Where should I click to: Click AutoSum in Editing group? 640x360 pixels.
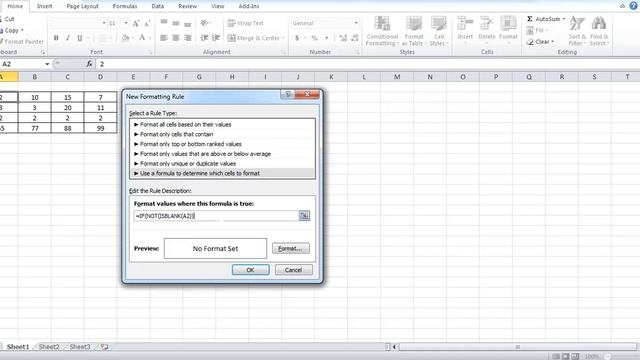[543, 19]
